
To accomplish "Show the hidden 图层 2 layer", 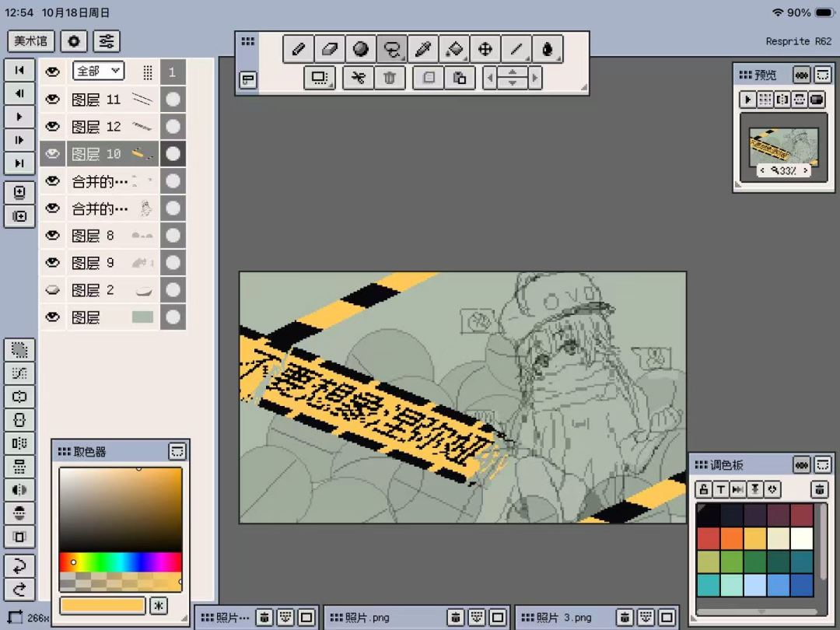I will 53,290.
